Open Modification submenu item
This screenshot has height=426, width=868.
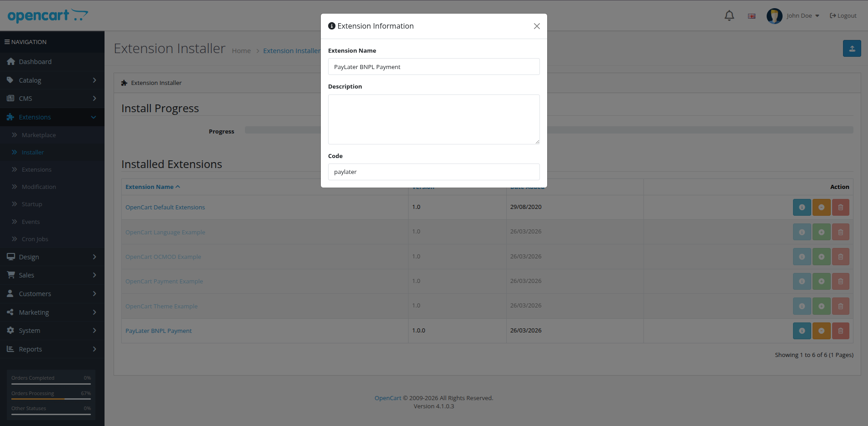[52, 187]
